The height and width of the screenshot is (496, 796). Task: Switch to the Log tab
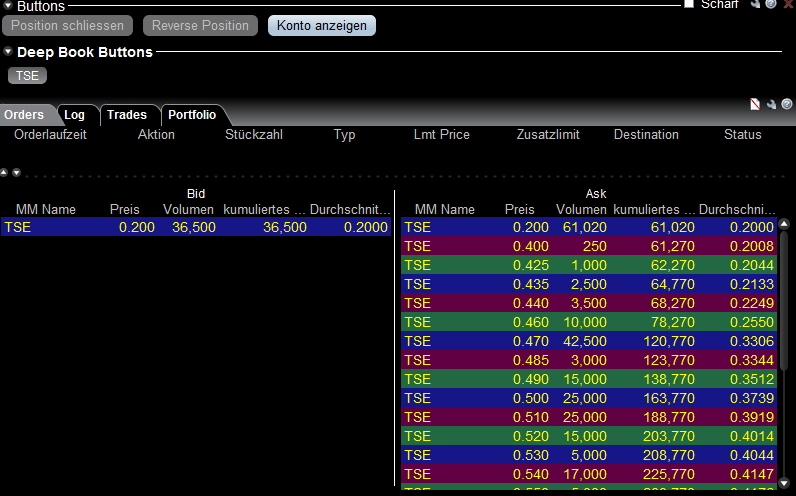pos(75,115)
